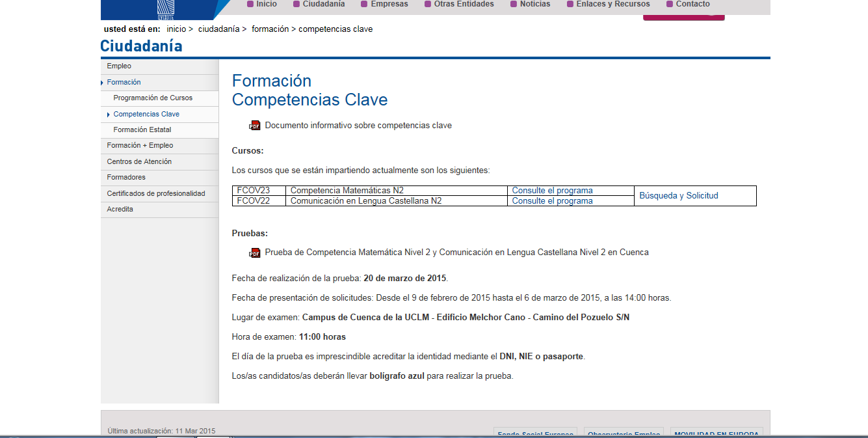Open the Ciudadanía top menu item
The width and height of the screenshot is (868, 438).
(x=323, y=5)
